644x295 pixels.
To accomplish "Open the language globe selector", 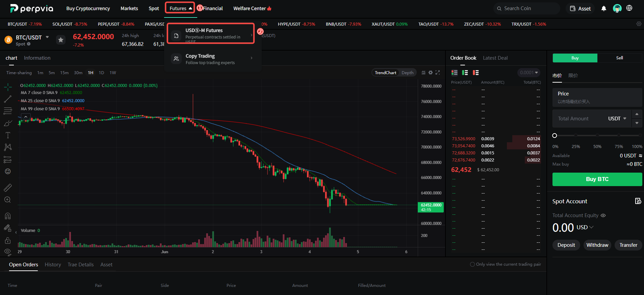I will (x=629, y=8).
